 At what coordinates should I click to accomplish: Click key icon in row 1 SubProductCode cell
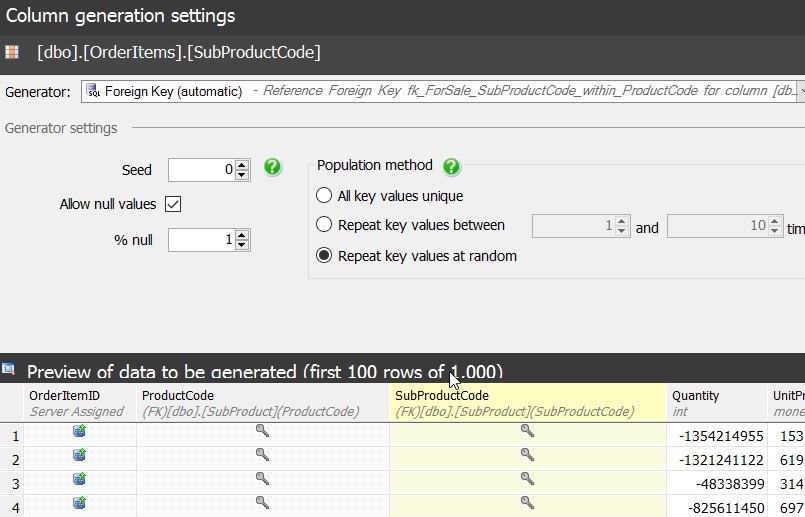click(x=527, y=430)
